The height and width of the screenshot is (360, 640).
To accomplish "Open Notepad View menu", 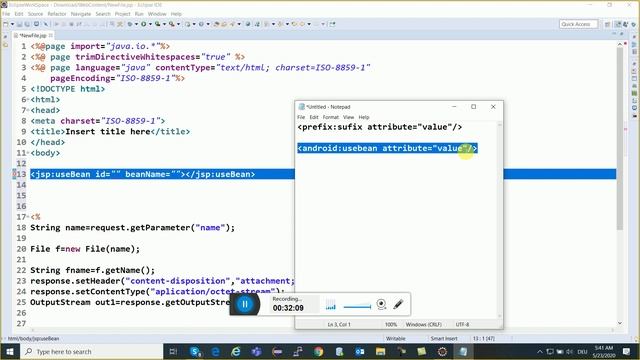I will 348,117.
